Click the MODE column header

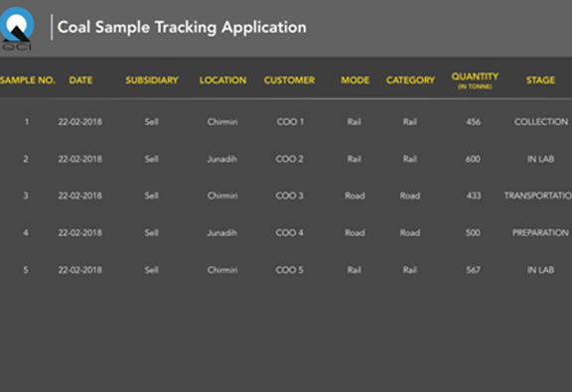pos(355,80)
